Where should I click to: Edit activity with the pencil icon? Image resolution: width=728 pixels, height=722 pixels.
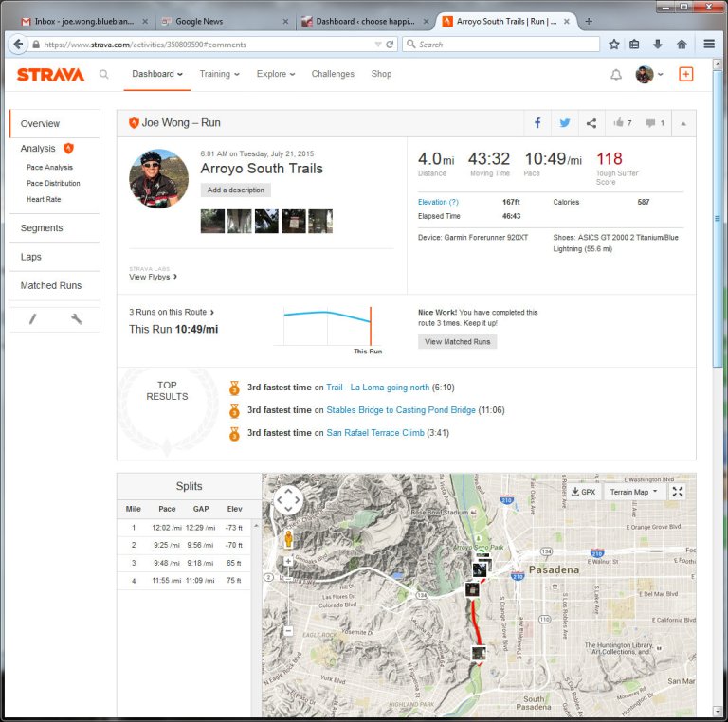click(32, 319)
